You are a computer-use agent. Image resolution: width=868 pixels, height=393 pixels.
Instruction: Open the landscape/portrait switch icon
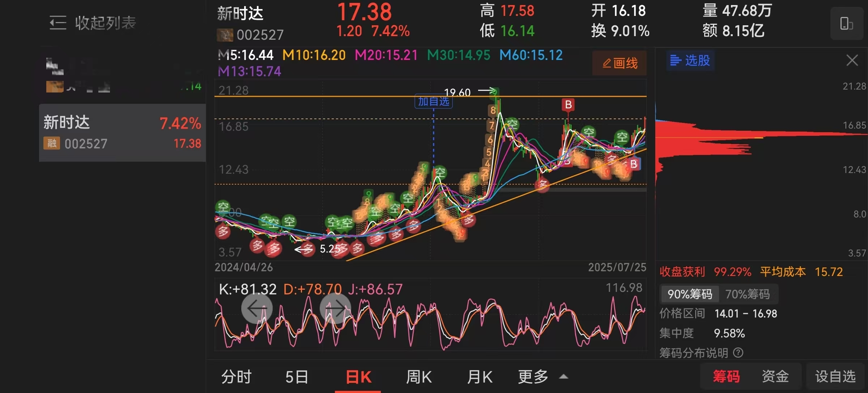[x=846, y=23]
